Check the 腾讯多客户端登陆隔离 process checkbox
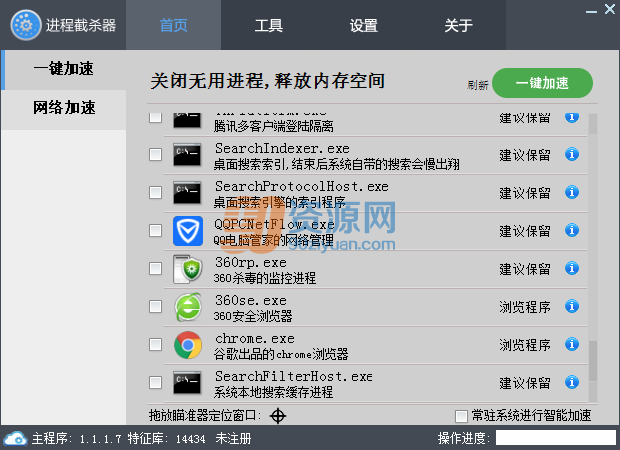The height and width of the screenshot is (450, 620). coord(155,117)
